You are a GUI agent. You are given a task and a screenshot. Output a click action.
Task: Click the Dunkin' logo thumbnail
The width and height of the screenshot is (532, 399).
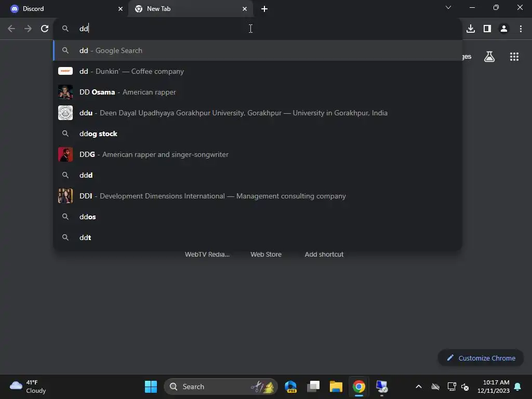[65, 71]
